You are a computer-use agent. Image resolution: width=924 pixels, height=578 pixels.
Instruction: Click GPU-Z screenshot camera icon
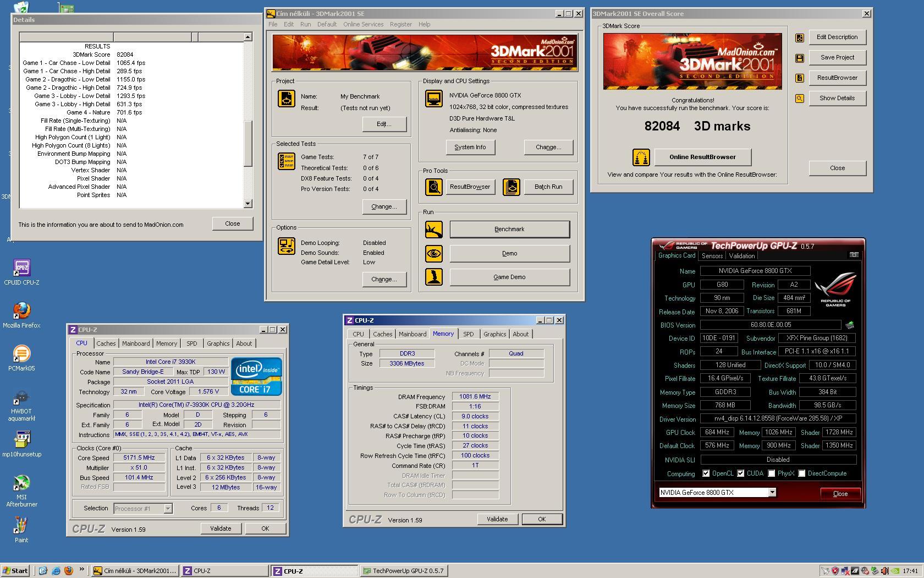[x=854, y=255]
